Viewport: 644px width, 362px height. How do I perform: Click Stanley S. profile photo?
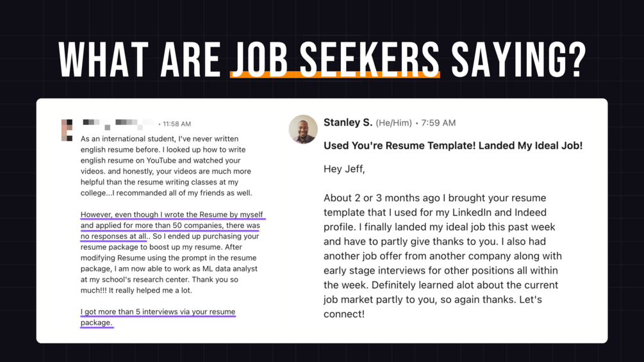coord(303,129)
